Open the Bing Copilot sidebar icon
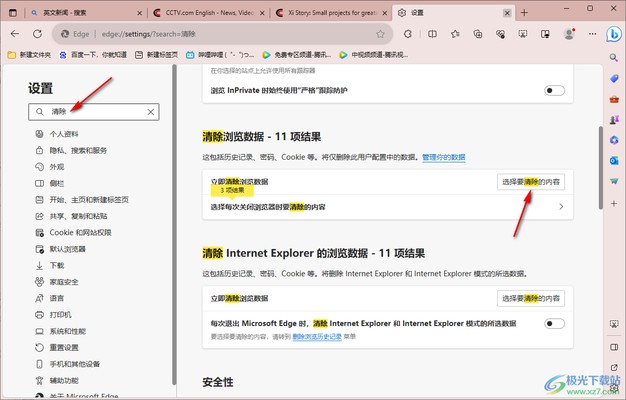The height and width of the screenshot is (400, 626). [612, 34]
